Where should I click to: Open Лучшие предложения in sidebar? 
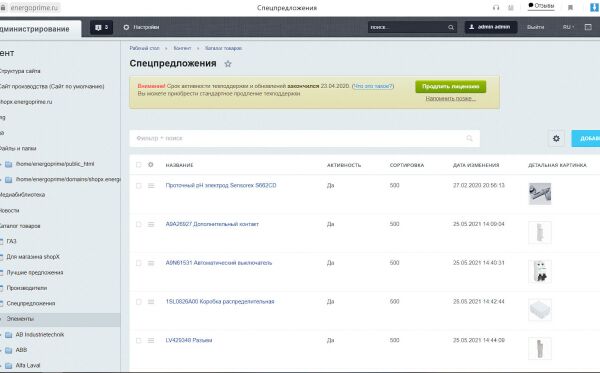(x=35, y=273)
